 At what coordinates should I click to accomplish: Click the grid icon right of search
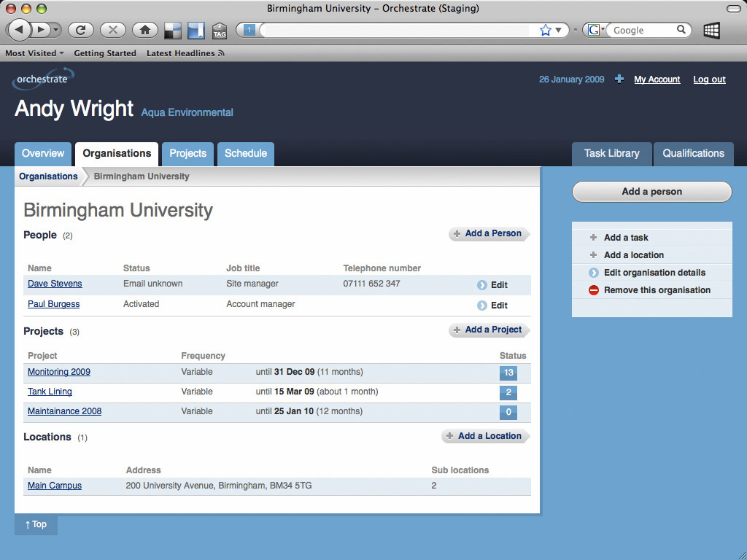(x=711, y=30)
